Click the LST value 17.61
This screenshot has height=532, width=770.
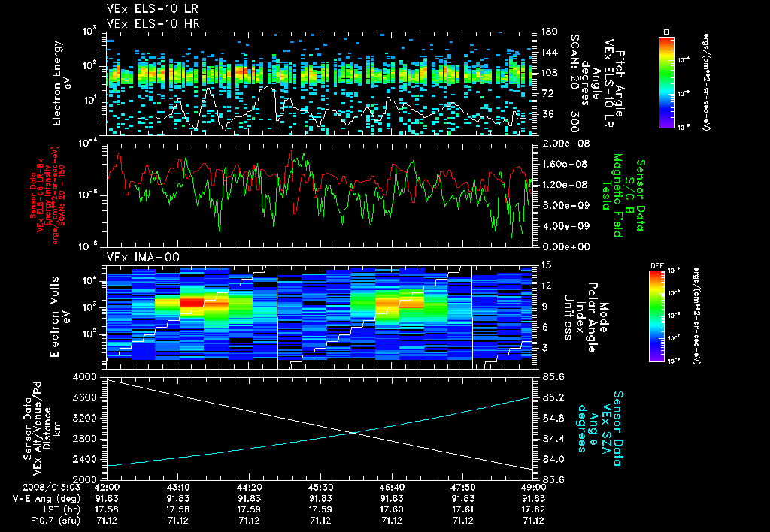click(462, 509)
